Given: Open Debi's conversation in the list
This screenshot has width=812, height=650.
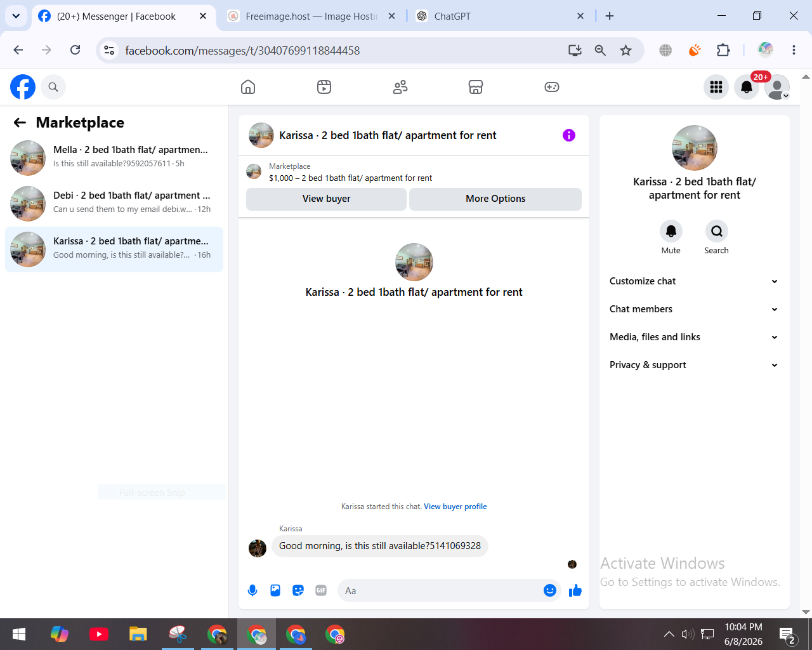Looking at the screenshot, I should pyautogui.click(x=114, y=204).
